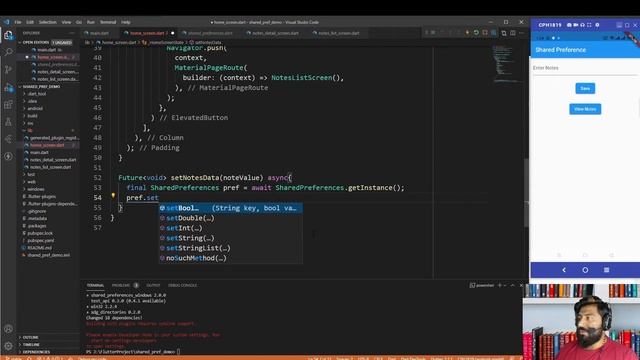Click the Save button in the emulator
The width and height of the screenshot is (640, 360).
coord(585,89)
